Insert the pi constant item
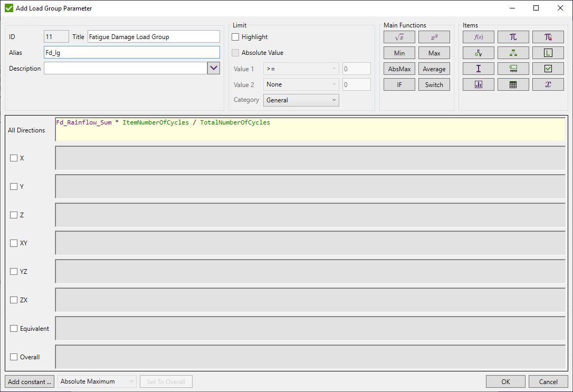Screen dimensions: 573x392 point(513,36)
